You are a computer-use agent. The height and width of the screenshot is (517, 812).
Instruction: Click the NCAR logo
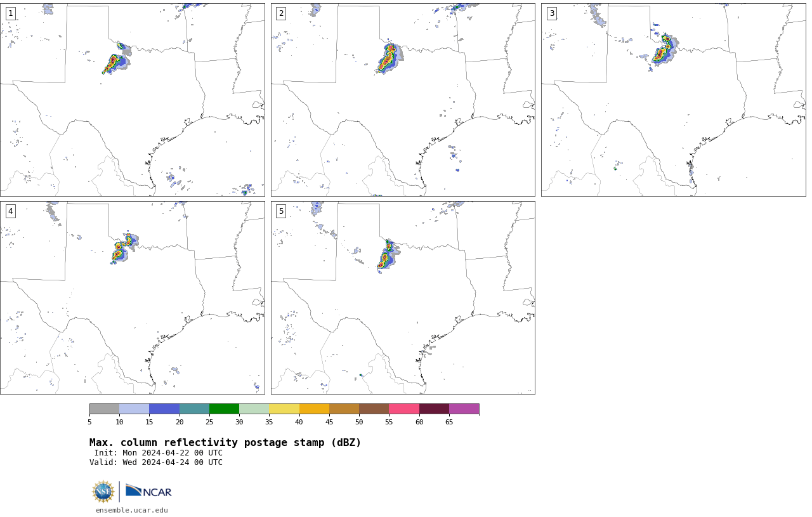click(148, 492)
